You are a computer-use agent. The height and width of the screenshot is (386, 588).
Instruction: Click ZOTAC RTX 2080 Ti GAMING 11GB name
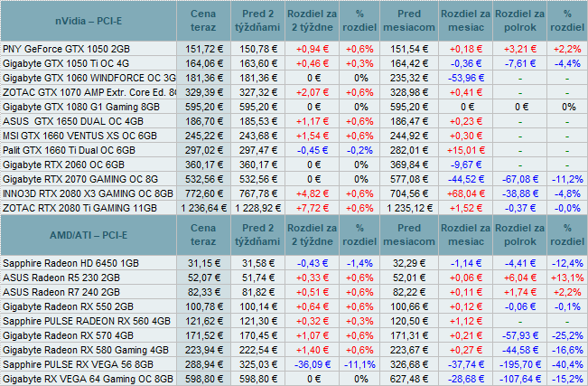coord(79,208)
